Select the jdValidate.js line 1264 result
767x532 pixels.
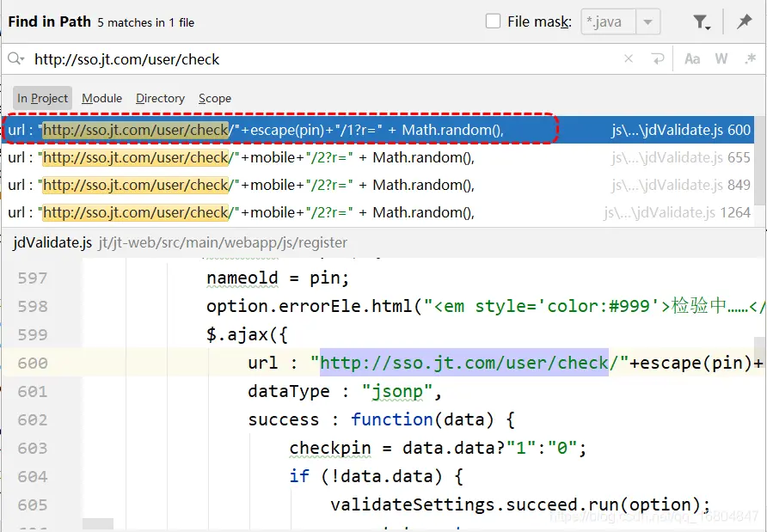click(x=344, y=212)
